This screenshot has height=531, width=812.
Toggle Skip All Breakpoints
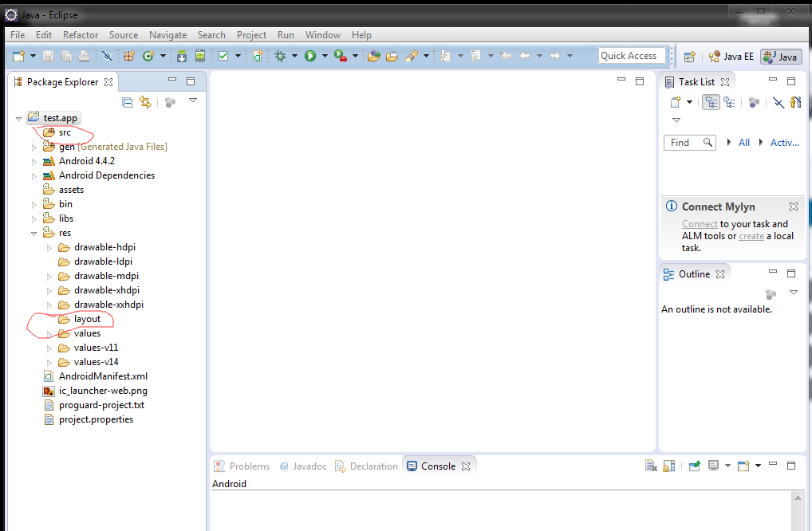[x=107, y=56]
